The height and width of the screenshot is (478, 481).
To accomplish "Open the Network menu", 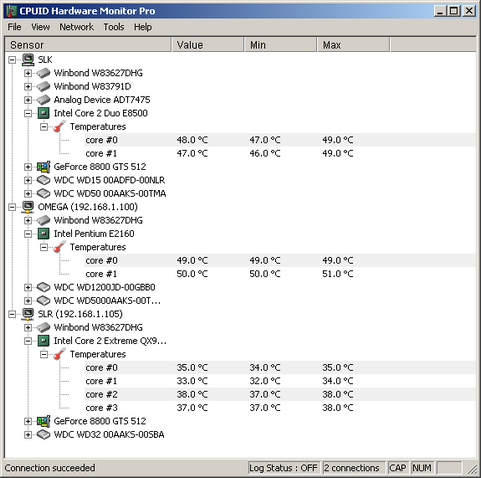I will pyautogui.click(x=77, y=27).
